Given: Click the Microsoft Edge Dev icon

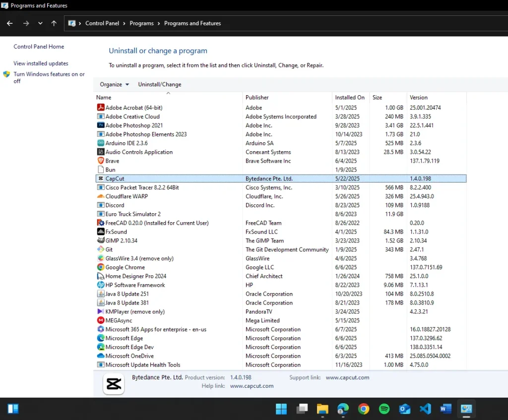Looking at the screenshot, I should click(x=101, y=347).
